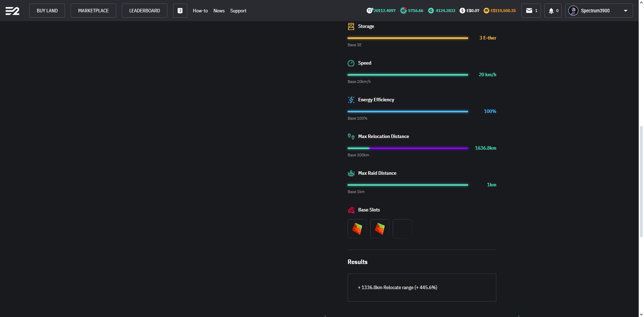Screen dimensions: 644x317
Task: Click the T1 tile balance icon
Action: pyautogui.click(x=370, y=11)
